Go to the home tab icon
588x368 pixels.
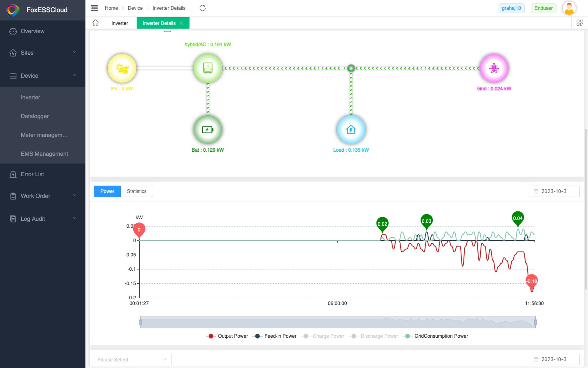pos(96,23)
